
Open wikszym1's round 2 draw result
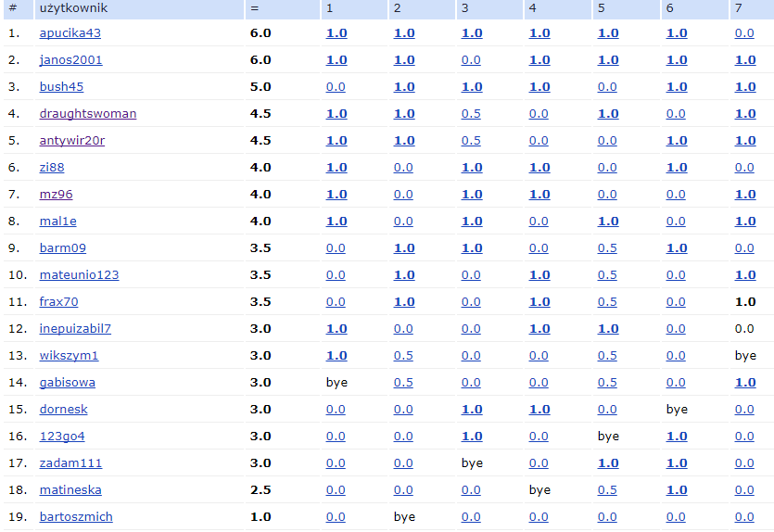[x=403, y=356]
